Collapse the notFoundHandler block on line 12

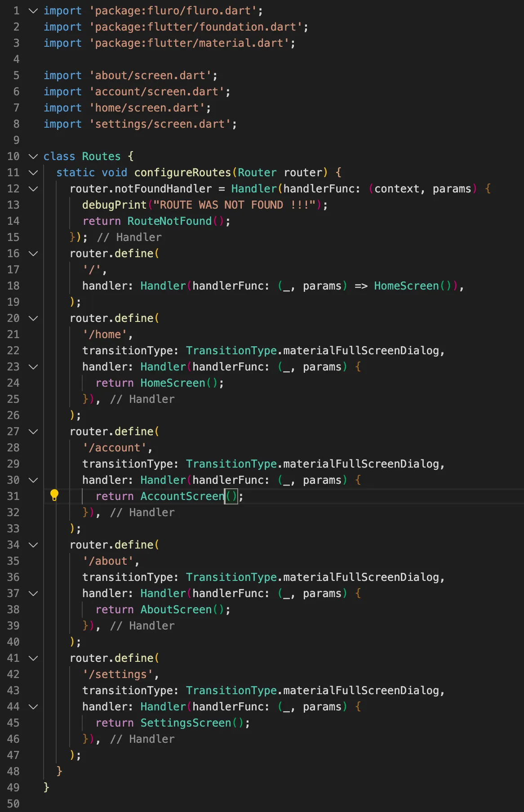click(33, 189)
